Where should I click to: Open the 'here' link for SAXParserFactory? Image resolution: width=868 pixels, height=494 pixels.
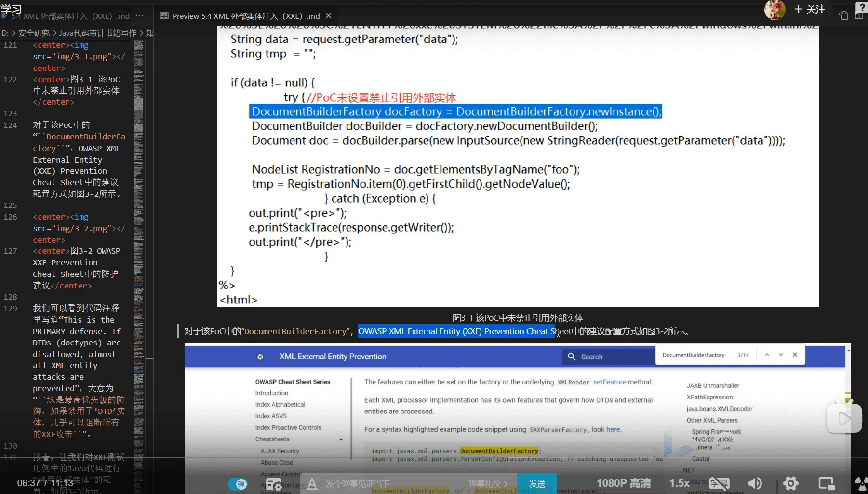[613, 429]
